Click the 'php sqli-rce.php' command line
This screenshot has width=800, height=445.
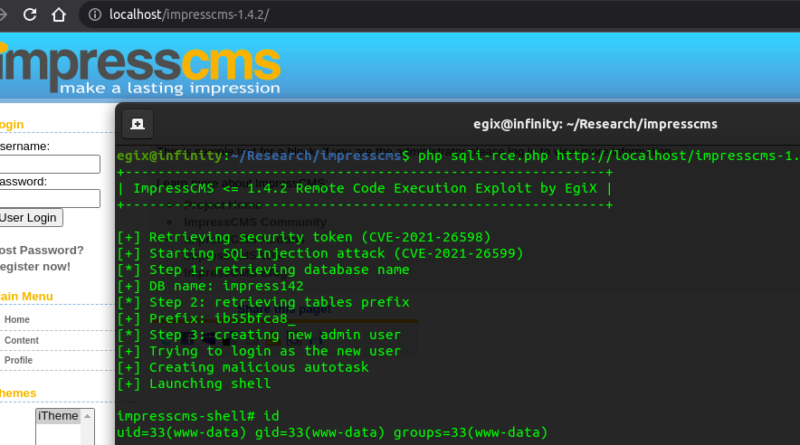(458, 156)
